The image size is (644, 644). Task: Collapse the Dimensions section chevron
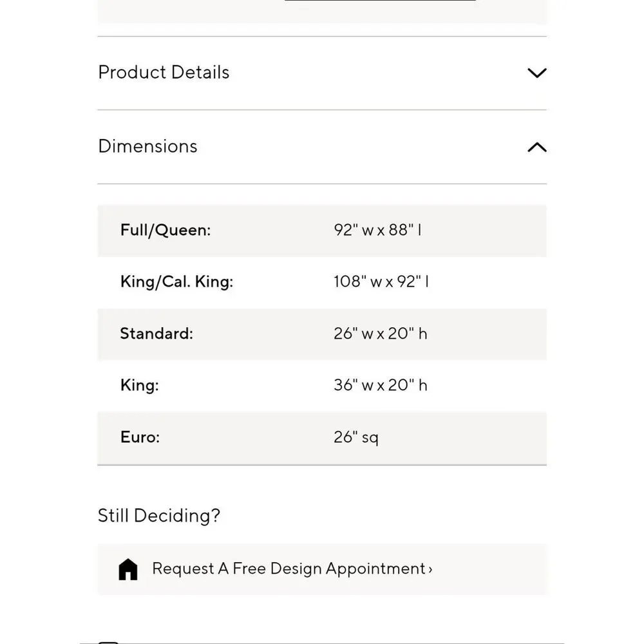click(x=537, y=147)
